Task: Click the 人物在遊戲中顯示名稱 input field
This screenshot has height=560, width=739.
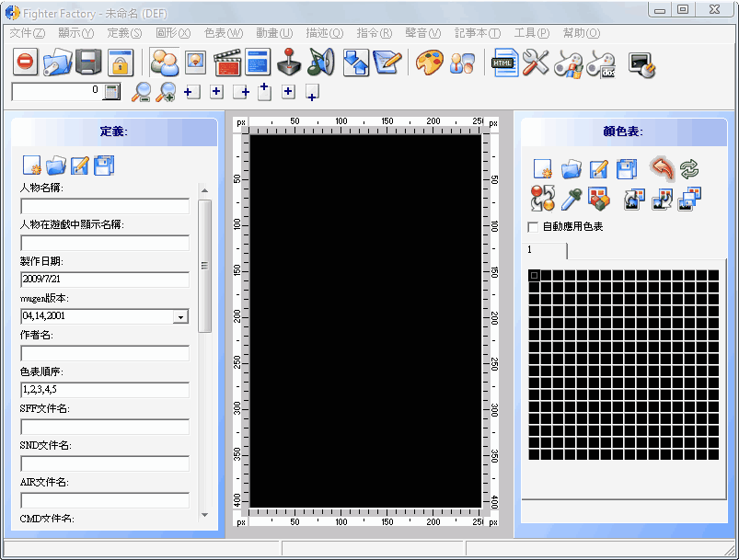Action: (x=105, y=243)
